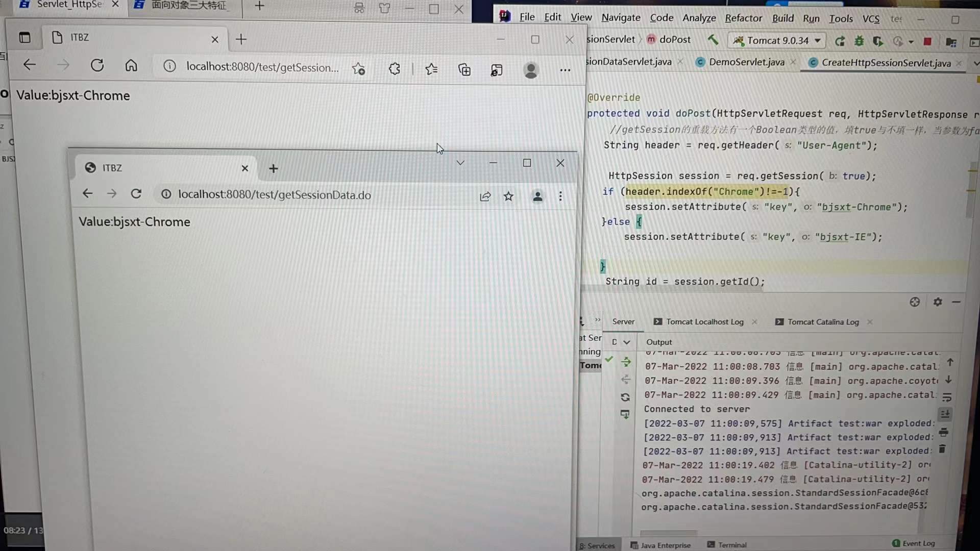This screenshot has width=980, height=551.
Task: Share this page from Chrome address bar
Action: (x=485, y=196)
